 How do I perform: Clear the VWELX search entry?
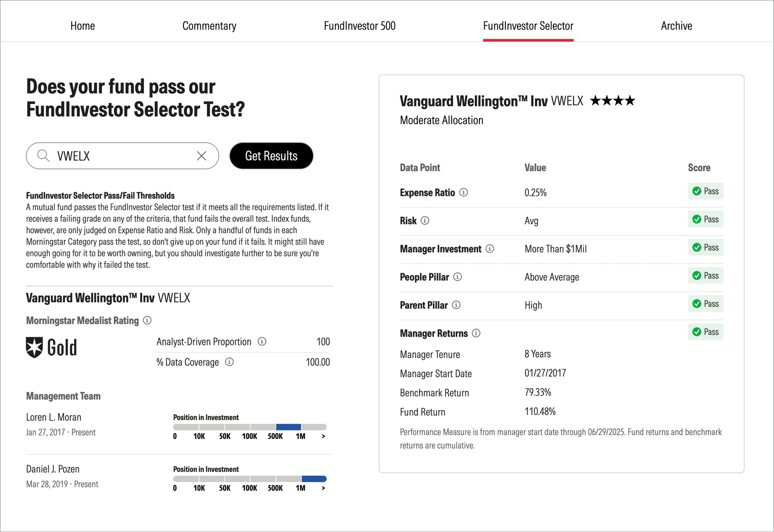tap(201, 156)
